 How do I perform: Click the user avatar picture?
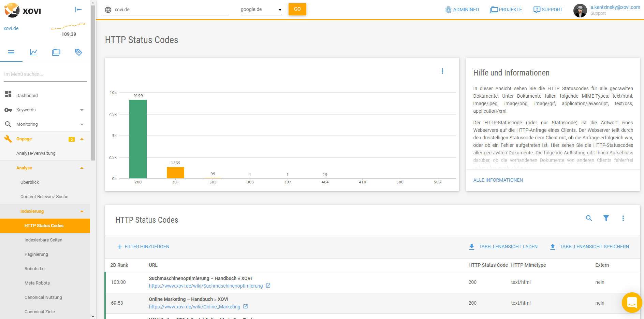pos(580,11)
